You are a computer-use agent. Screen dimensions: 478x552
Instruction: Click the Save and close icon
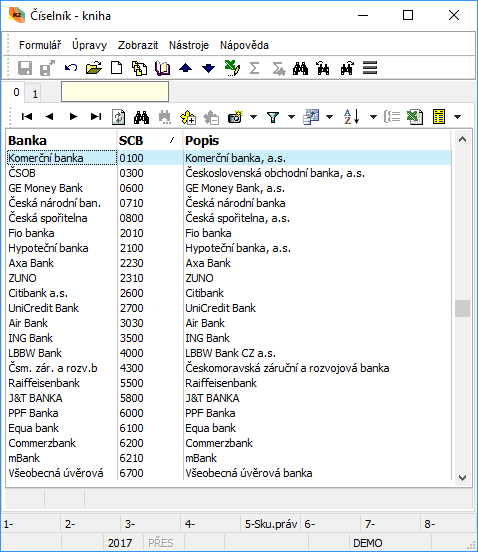click(48, 68)
